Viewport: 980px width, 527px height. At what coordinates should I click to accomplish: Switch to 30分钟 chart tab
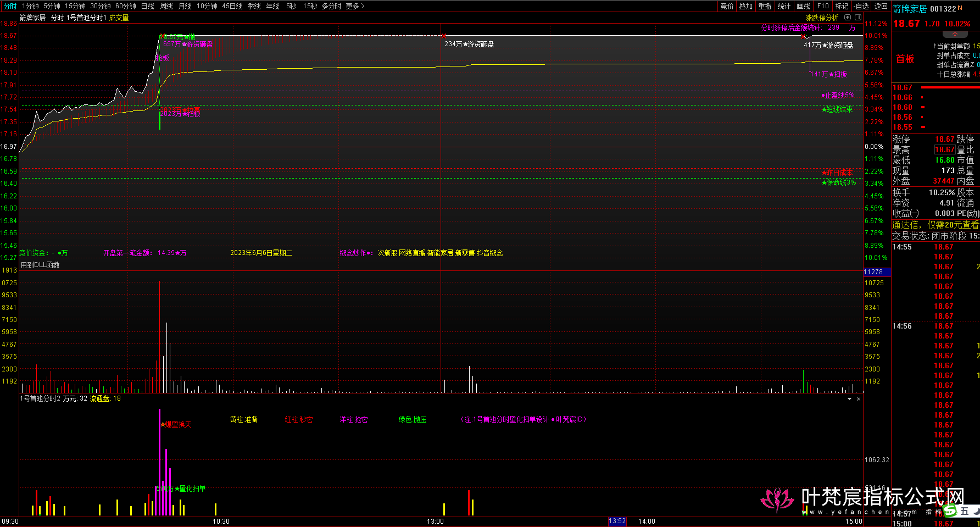[x=101, y=6]
